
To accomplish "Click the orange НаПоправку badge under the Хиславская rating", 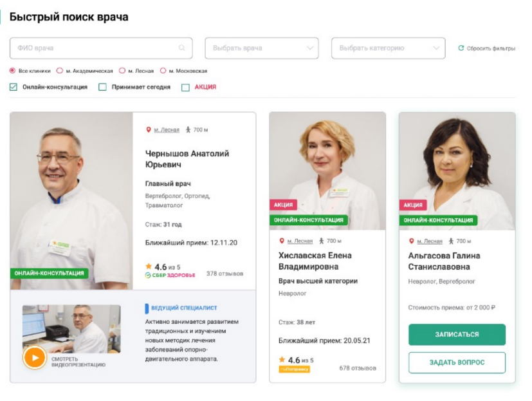I will pyautogui.click(x=294, y=369).
